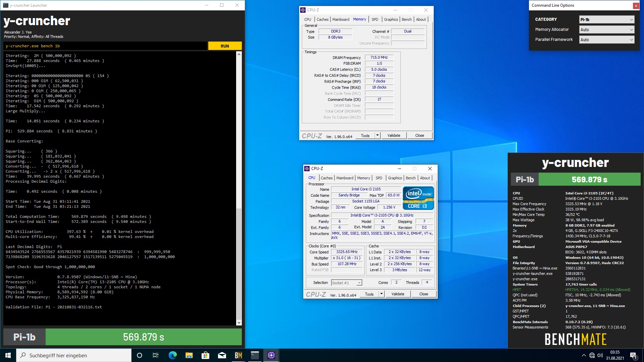Select Memory tab in lower CPU-Z window

(364, 178)
